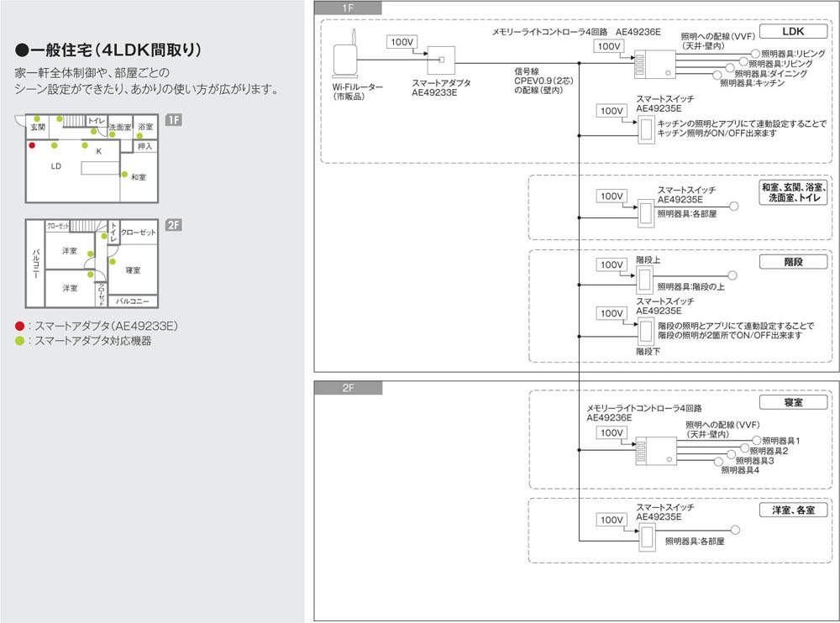Select the green dot in 和室 room
840x623 pixels.
click(124, 175)
